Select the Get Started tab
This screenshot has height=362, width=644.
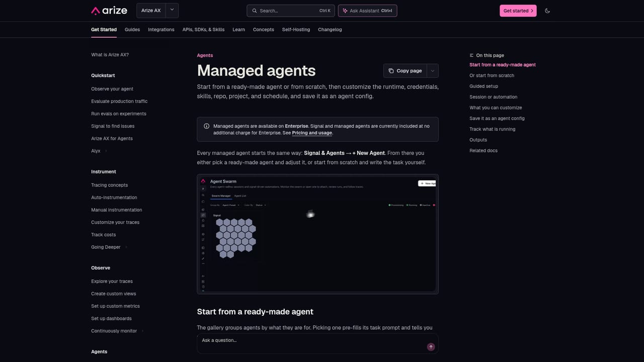(104, 30)
